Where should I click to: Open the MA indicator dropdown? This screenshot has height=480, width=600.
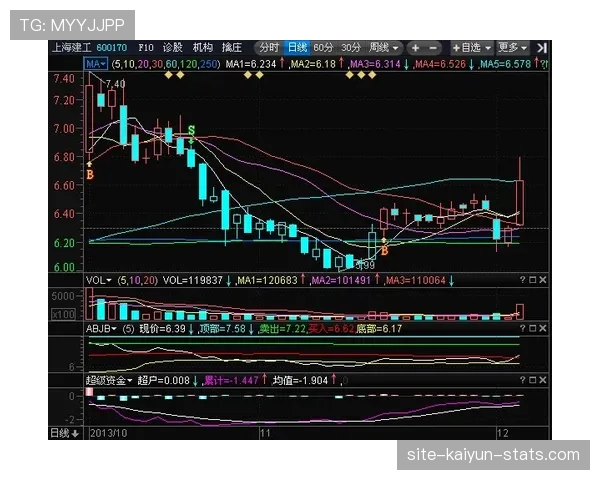[96, 63]
